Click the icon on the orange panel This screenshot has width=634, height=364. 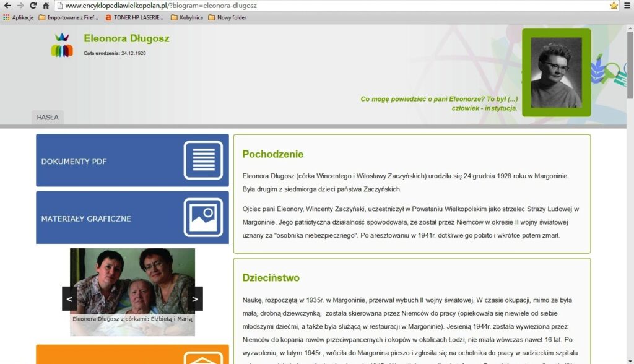click(x=203, y=358)
